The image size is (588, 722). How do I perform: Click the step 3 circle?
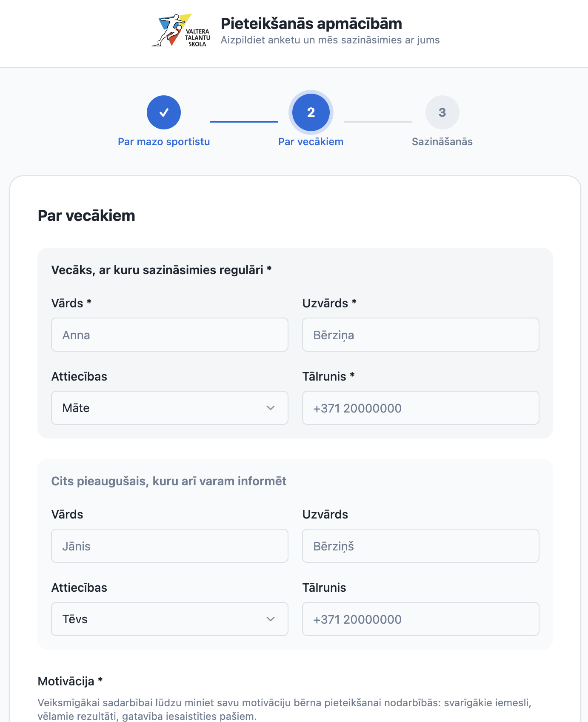pyautogui.click(x=442, y=112)
